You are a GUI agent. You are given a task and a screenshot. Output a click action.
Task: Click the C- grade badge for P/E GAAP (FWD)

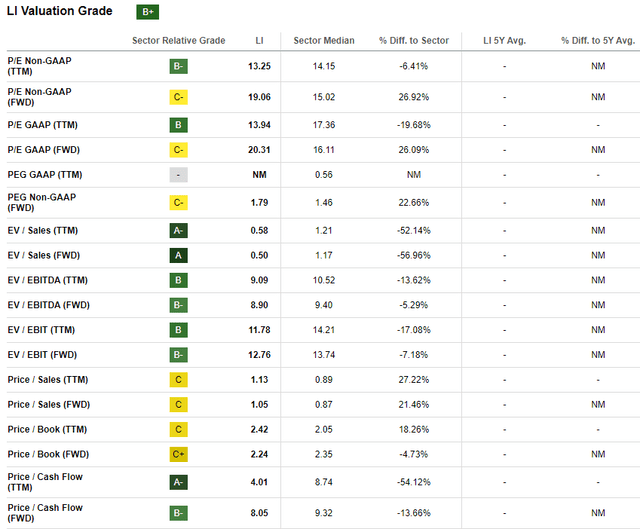coord(178,150)
